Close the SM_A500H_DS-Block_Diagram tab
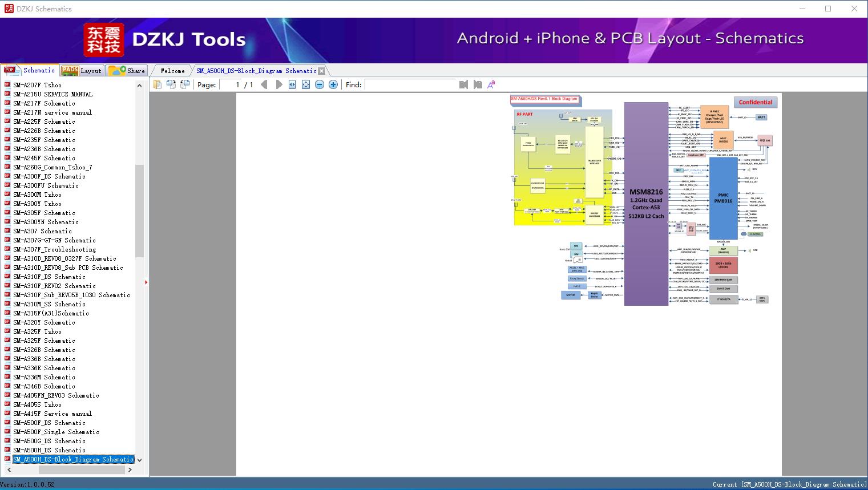This screenshot has width=868, height=490. tap(321, 71)
